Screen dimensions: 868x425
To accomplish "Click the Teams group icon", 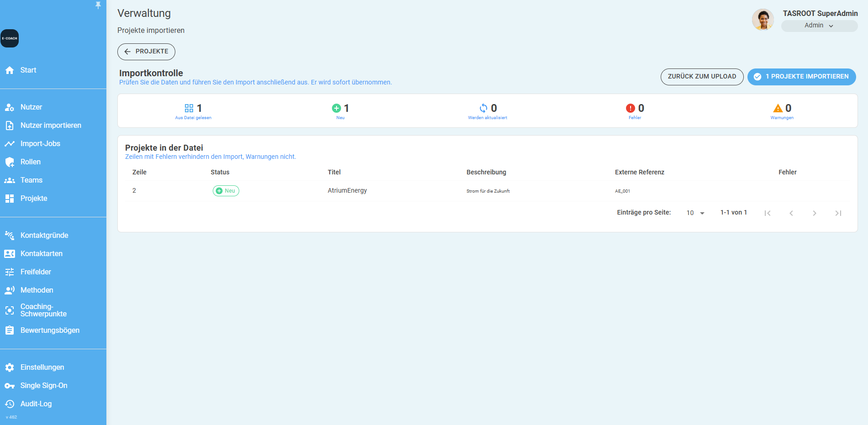I will (10, 180).
